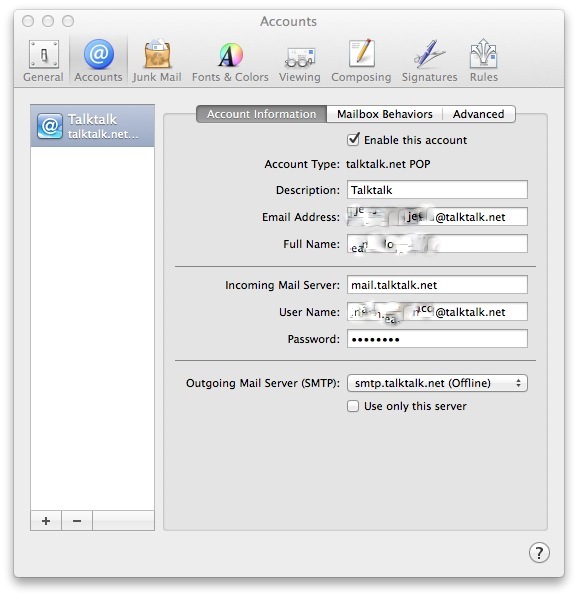Click the "talktalk.net POP" account type text
Screen dimensions: 578x597
[388, 164]
